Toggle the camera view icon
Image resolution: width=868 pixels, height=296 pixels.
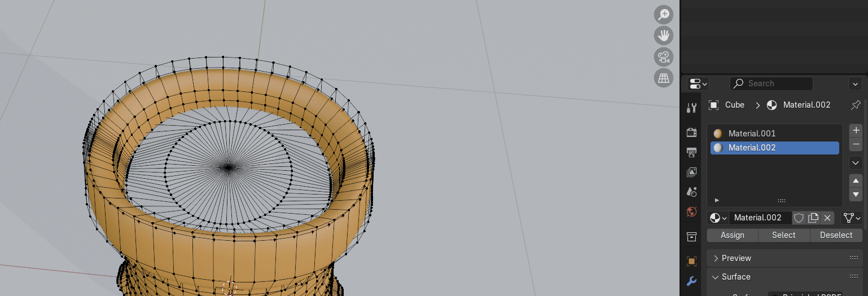point(664,56)
